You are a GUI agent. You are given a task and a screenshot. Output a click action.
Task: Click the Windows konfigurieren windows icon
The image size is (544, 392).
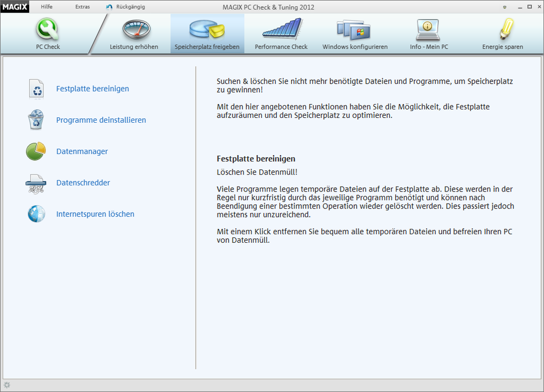[354, 30]
